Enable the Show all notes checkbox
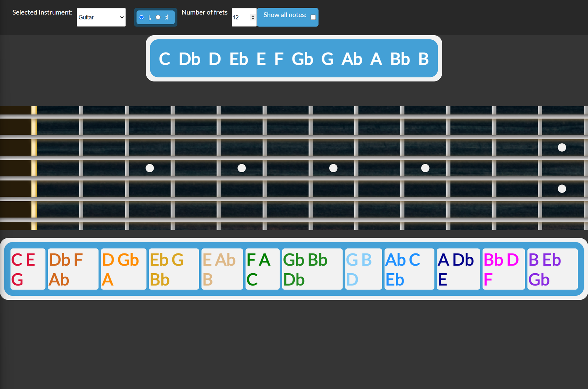Image resolution: width=588 pixels, height=389 pixels. pyautogui.click(x=313, y=17)
